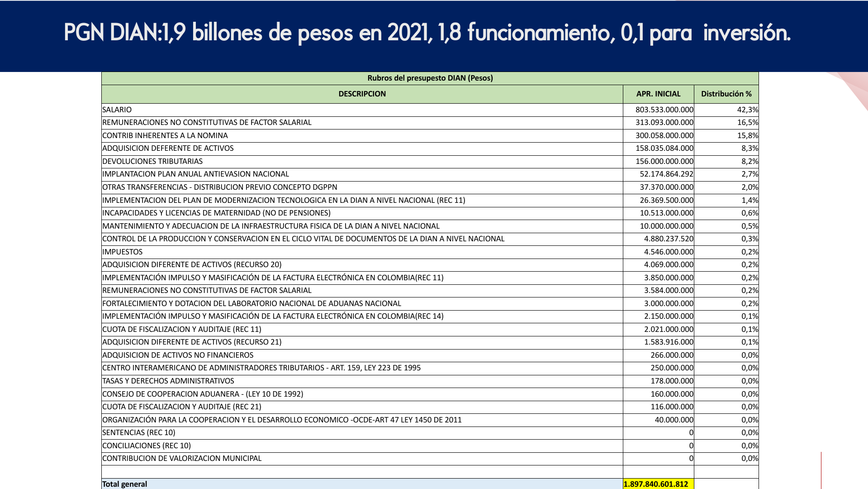Screen dimensions: 868x489
Task: Click the value 26.369.500.000
Action: 666,200
